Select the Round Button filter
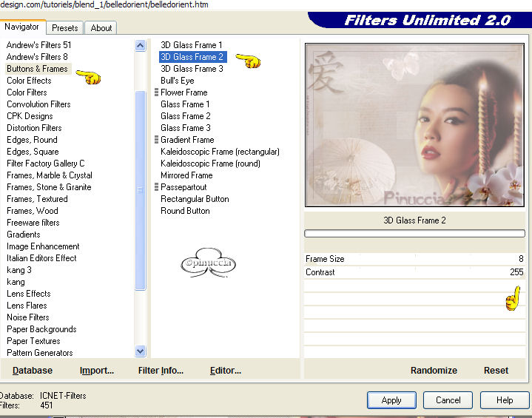532x418 pixels. (185, 211)
